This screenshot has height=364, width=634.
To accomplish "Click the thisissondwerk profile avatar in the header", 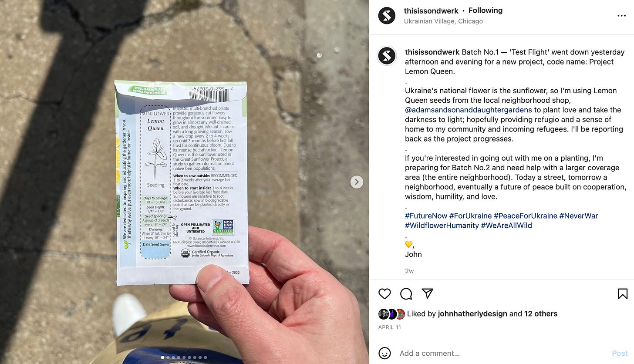I will 387,16.
